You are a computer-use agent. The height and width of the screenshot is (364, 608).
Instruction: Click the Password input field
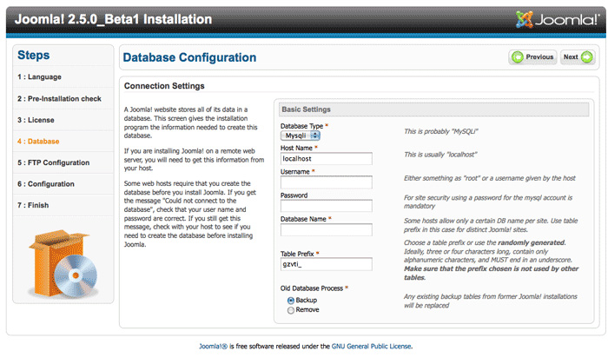[326, 206]
